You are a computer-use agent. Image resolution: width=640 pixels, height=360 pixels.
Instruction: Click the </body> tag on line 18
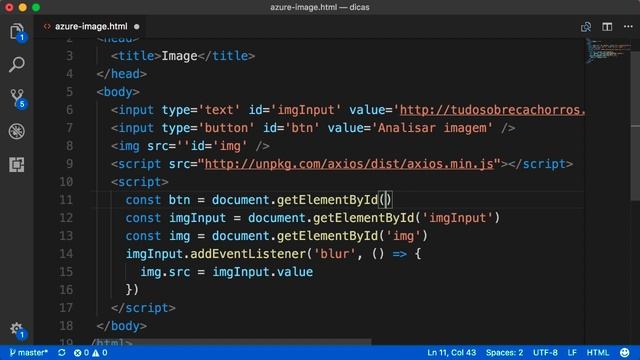[x=122, y=326]
